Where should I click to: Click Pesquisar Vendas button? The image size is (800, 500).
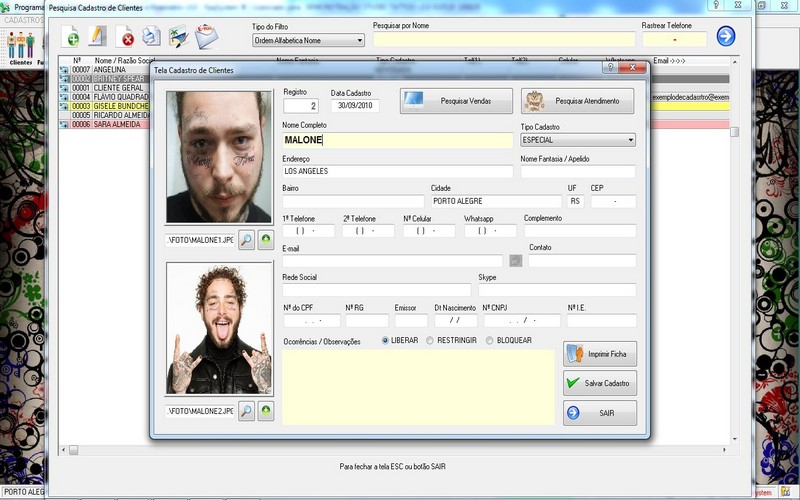(x=456, y=101)
